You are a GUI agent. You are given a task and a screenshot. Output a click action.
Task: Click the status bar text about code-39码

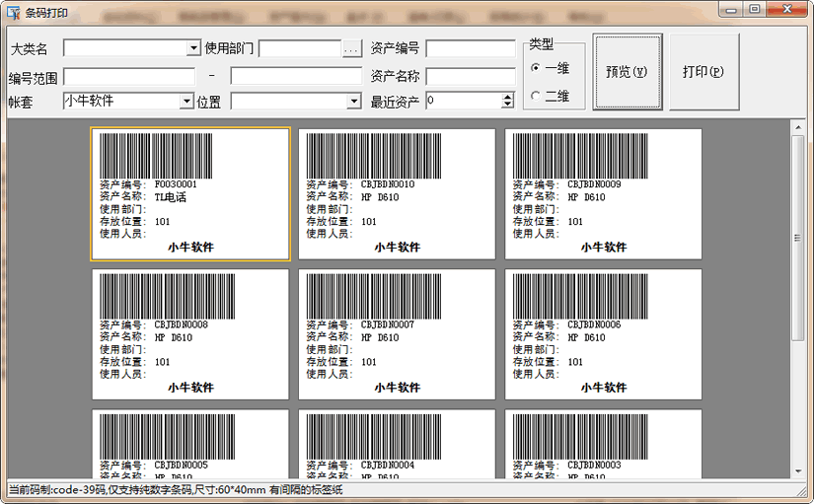click(x=176, y=490)
